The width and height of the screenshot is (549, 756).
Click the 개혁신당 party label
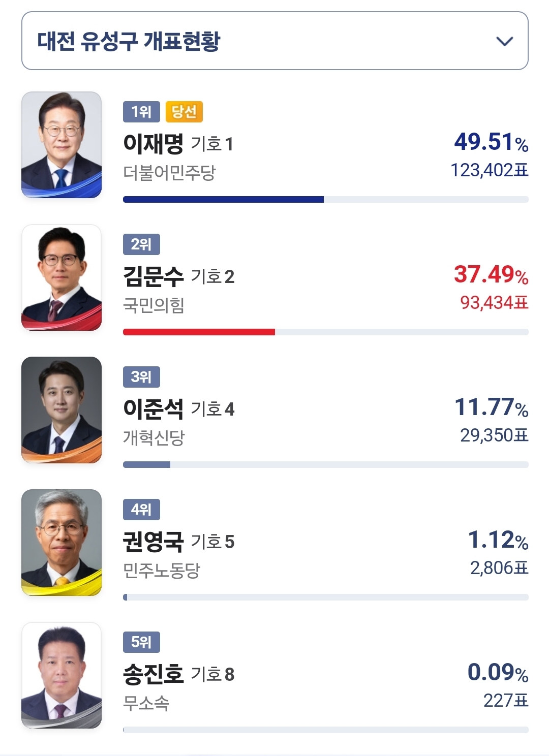pos(154,438)
